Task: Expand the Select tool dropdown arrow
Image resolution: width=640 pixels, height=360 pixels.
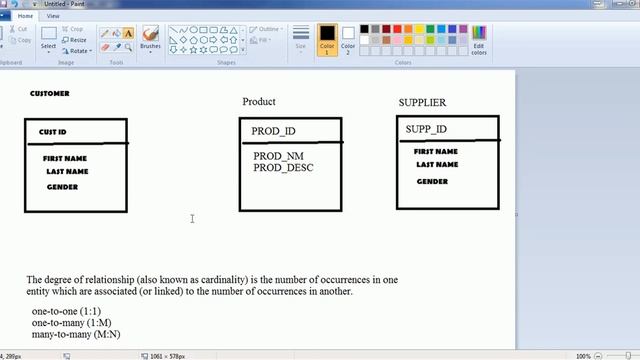Action: point(48,52)
